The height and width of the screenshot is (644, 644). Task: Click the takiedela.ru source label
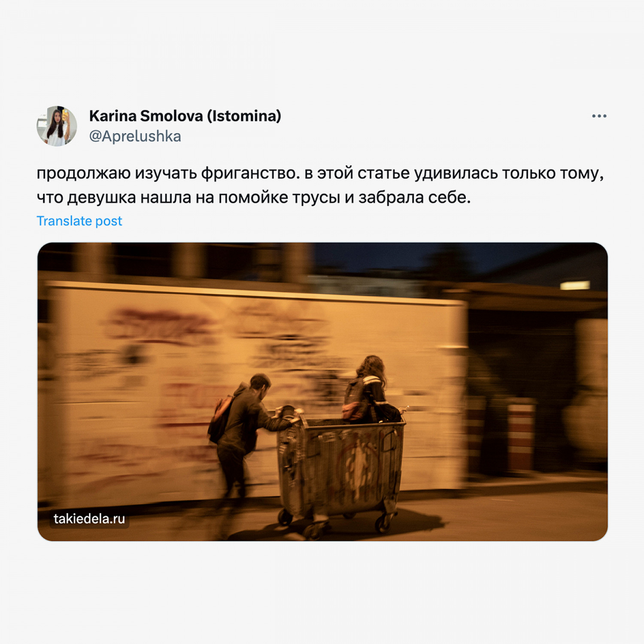tap(89, 519)
